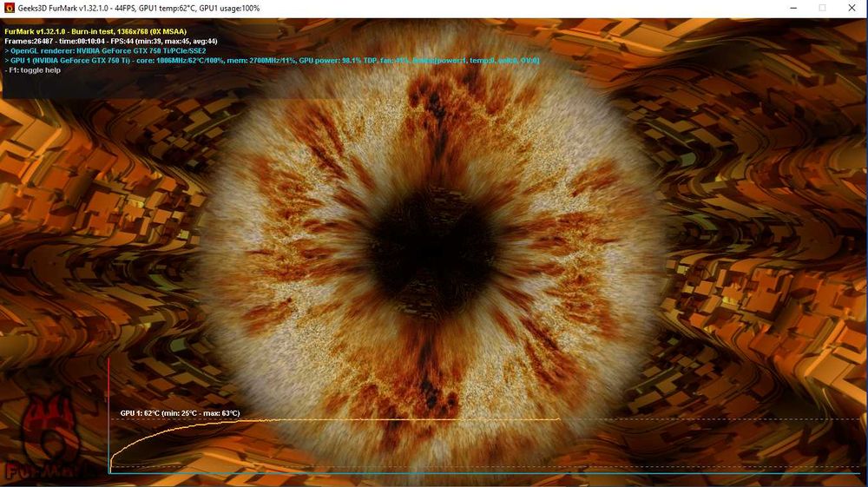Viewport: 868px width, 487px height.
Task: Click the orange GPU temperature graph curve
Action: (x=335, y=420)
